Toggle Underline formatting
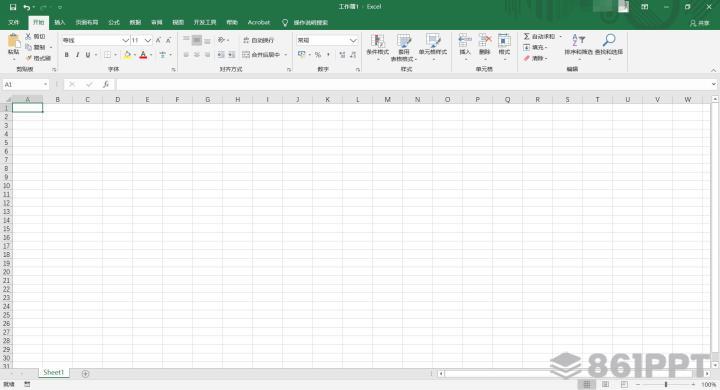This screenshot has height=390, width=720. pos(88,55)
